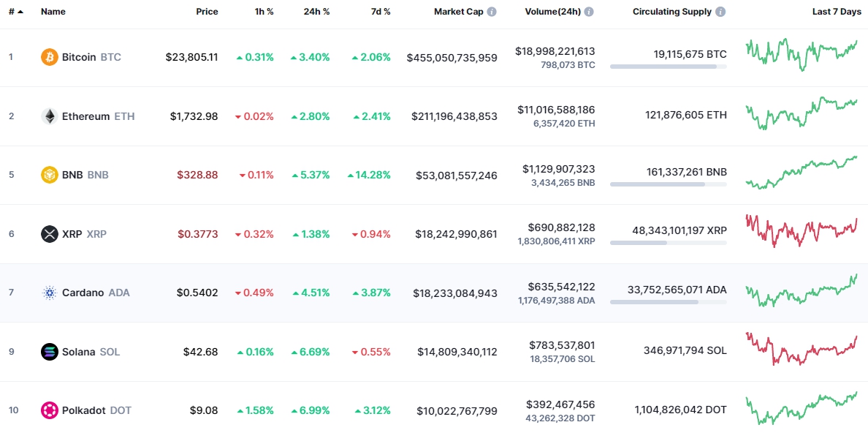
Task: Click the Cardano coin logo
Action: pyautogui.click(x=49, y=293)
